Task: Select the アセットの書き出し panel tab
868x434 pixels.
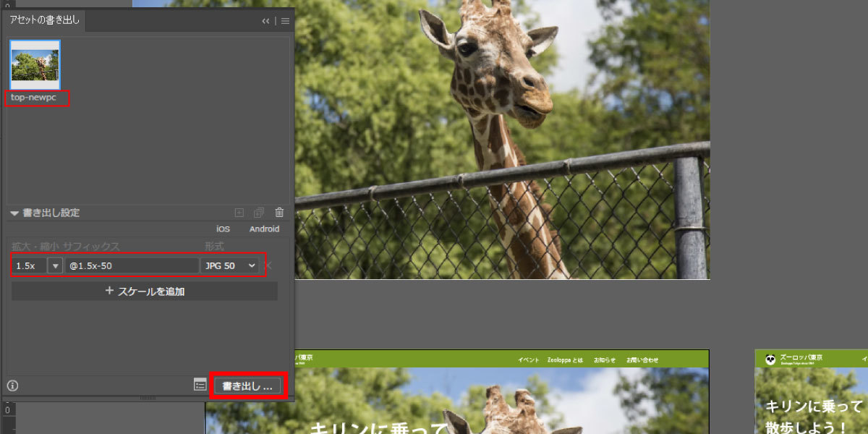Action: [45, 20]
